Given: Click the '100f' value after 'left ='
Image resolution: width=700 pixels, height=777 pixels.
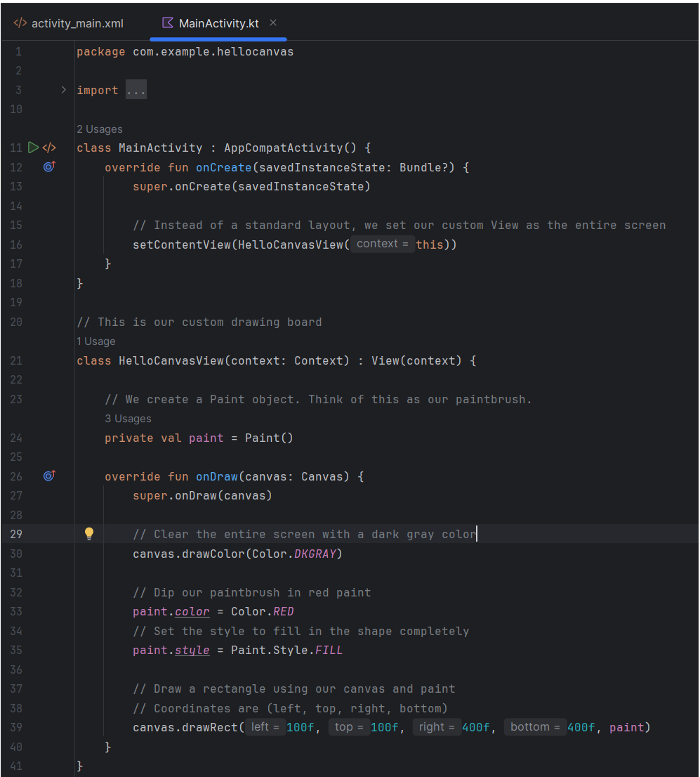Looking at the screenshot, I should click(301, 727).
